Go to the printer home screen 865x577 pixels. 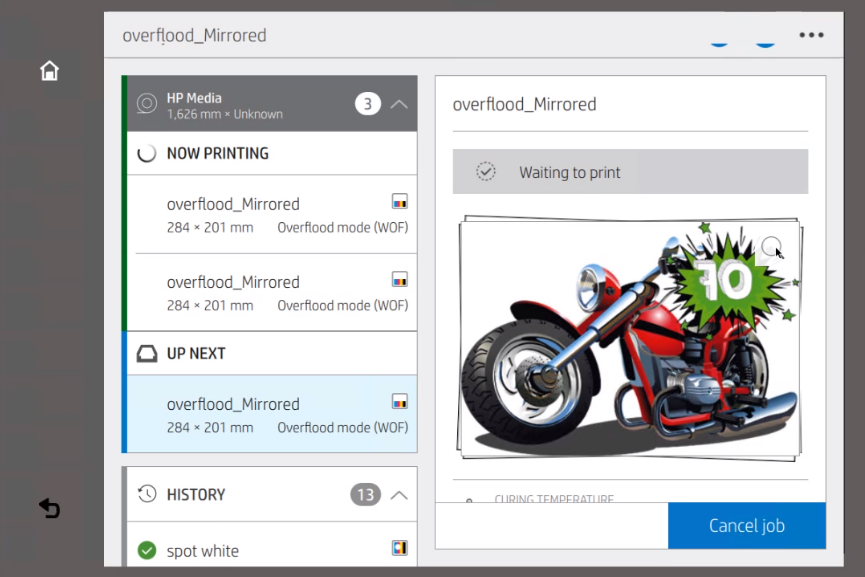coord(49,71)
